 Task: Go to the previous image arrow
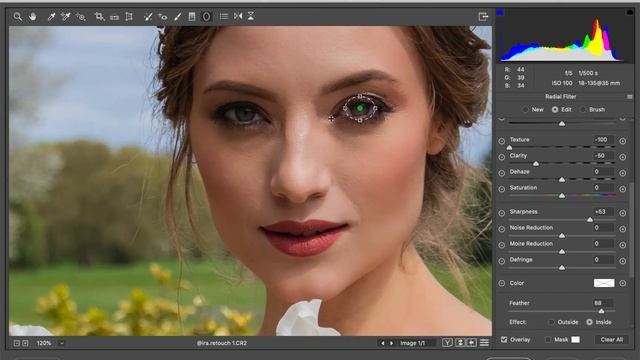383,343
